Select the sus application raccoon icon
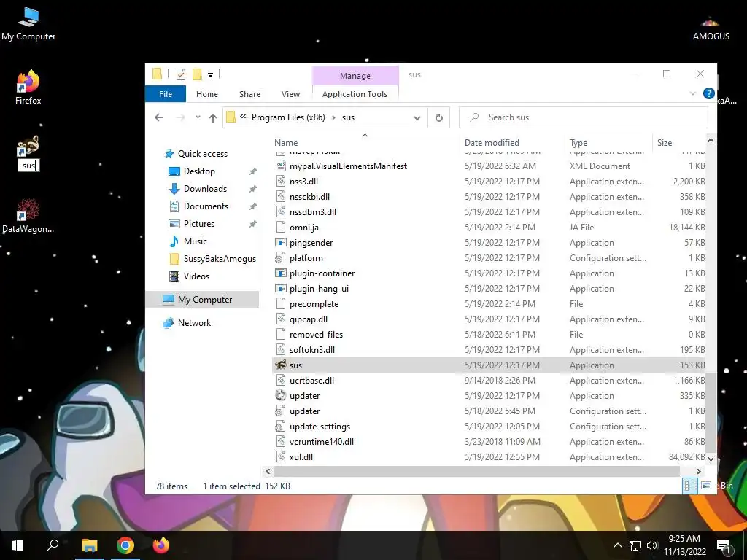Image resolution: width=747 pixels, height=560 pixels. [281, 365]
